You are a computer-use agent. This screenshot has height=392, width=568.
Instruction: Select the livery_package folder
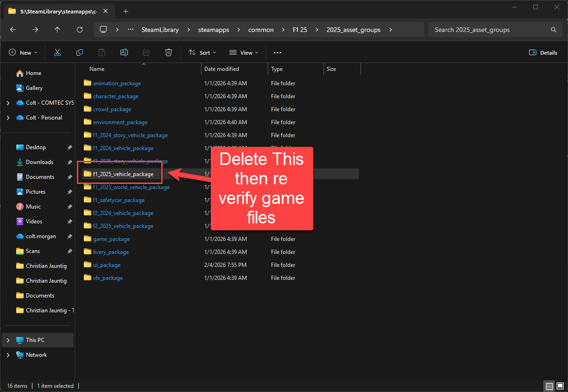111,252
